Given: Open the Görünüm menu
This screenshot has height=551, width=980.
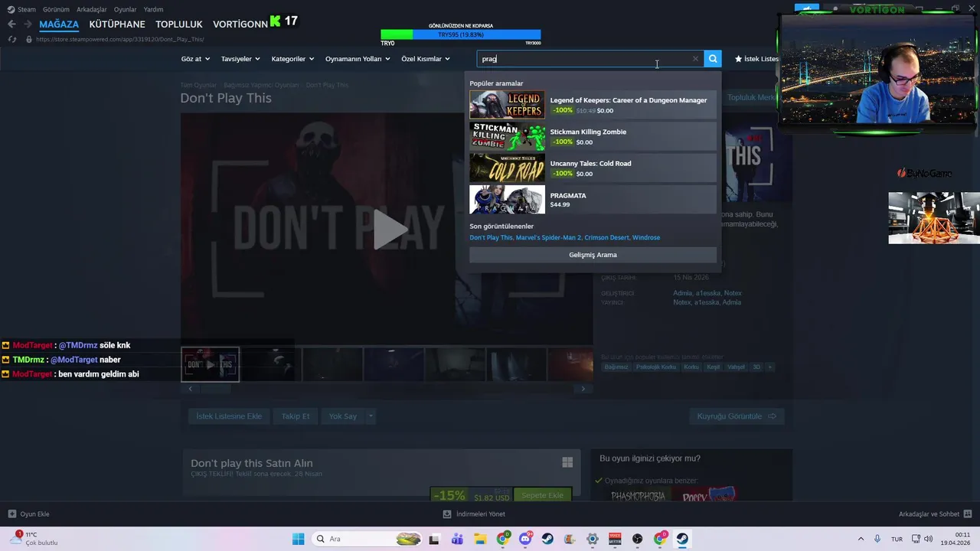Looking at the screenshot, I should coord(56,9).
